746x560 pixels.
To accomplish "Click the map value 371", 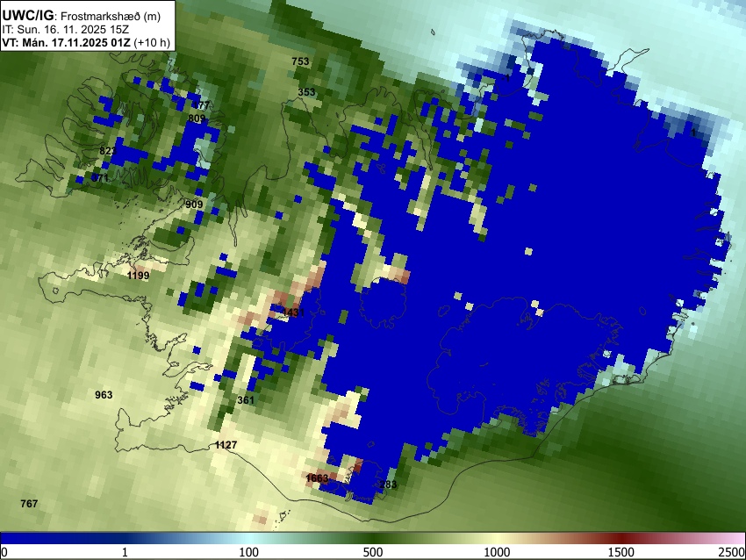I will point(100,178).
